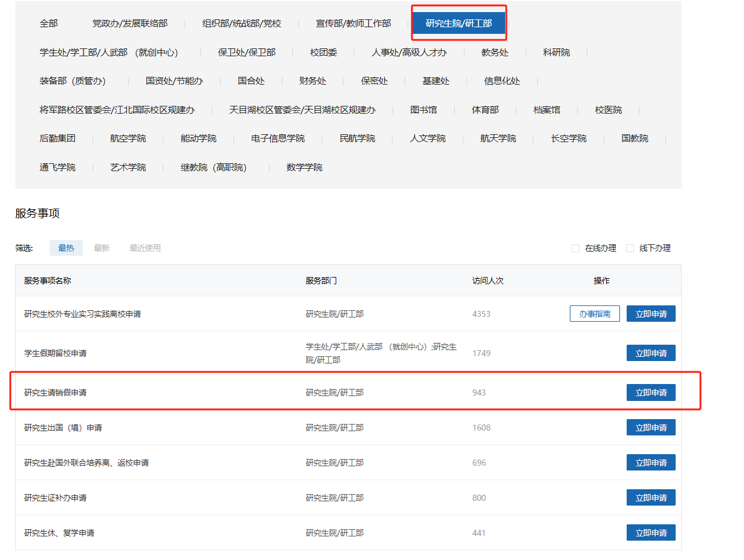
Task: Choose the 图书馆 department filter
Action: [x=423, y=110]
